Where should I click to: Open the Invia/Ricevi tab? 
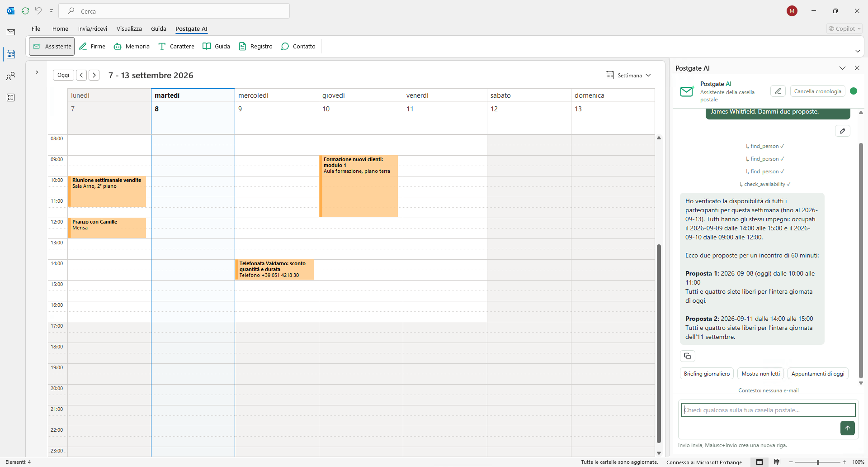93,29
